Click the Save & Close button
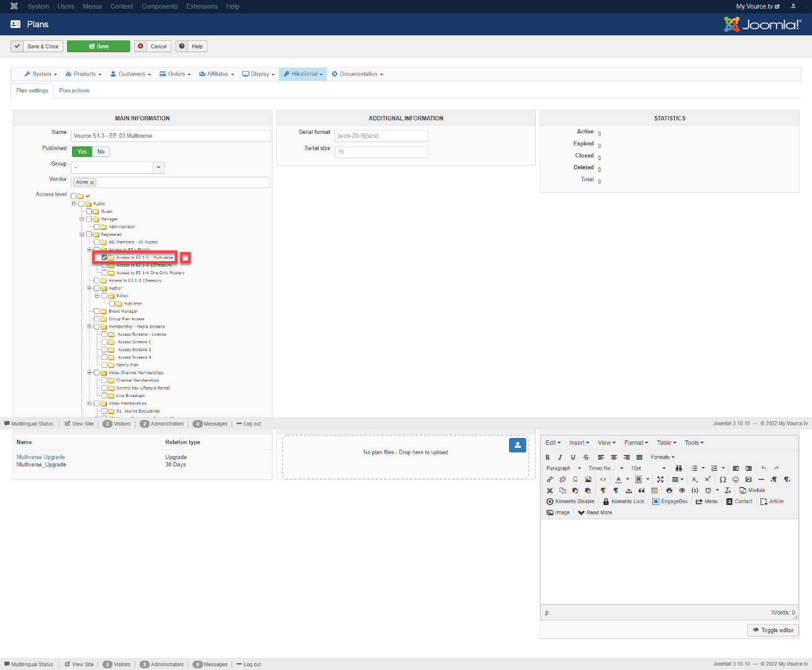This screenshot has width=812, height=670. (37, 47)
